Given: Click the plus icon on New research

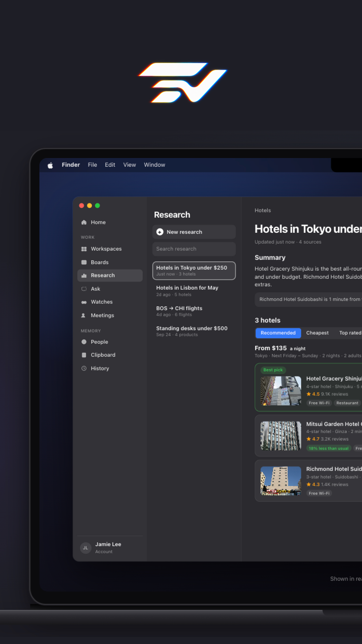Looking at the screenshot, I should 160,232.
